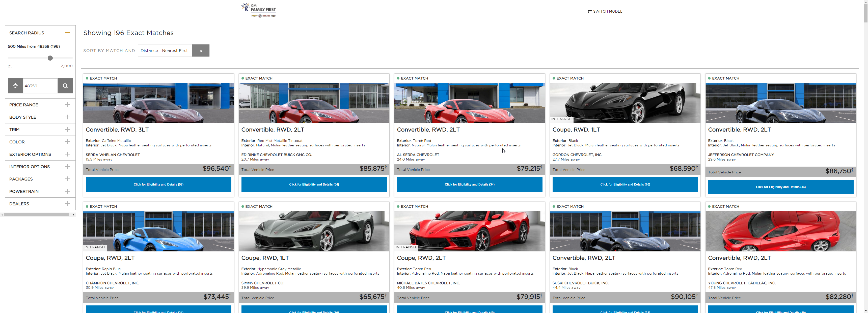Screen dimensions: 868x313
Task: Click the Convertible, RWD, 3LT title
Action: pyautogui.click(x=117, y=130)
